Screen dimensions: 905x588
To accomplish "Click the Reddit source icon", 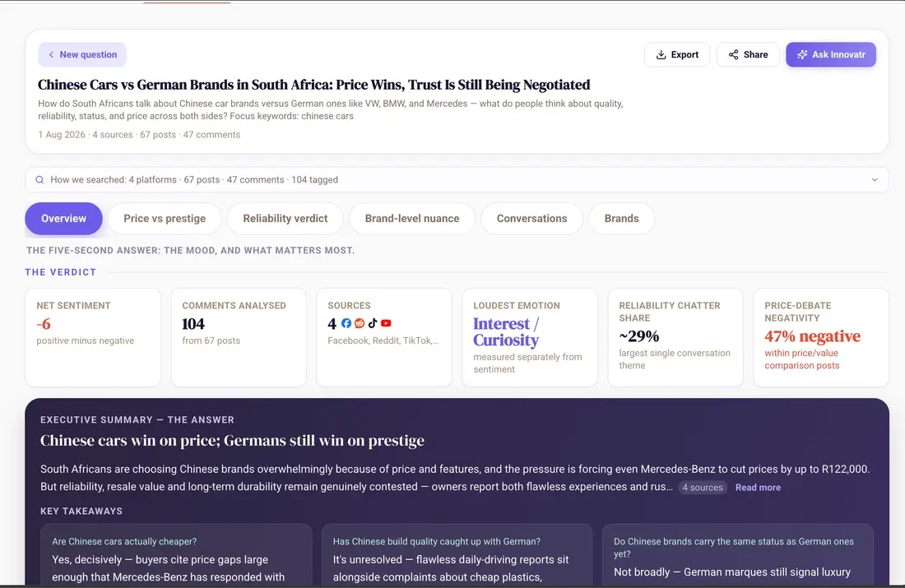I will (x=360, y=323).
